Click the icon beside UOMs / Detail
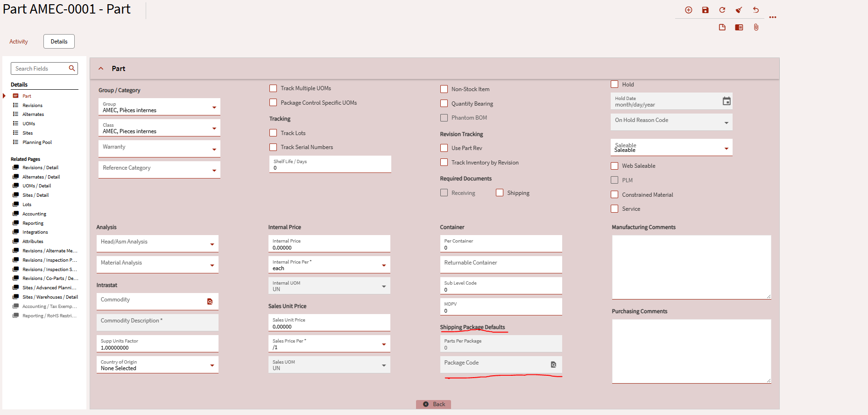This screenshot has height=415, width=868. pyautogui.click(x=16, y=186)
